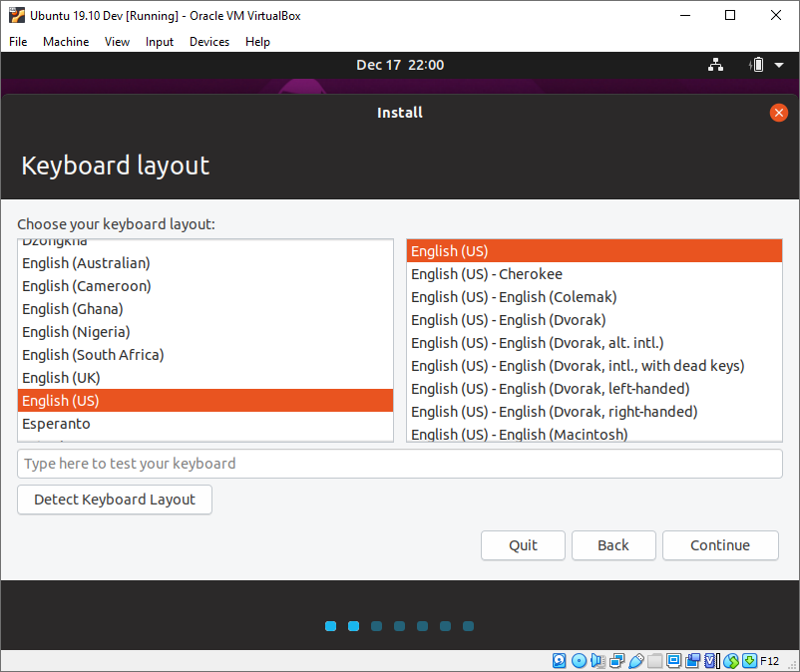Open the system menu dropdown arrow in top bar

coord(779,65)
